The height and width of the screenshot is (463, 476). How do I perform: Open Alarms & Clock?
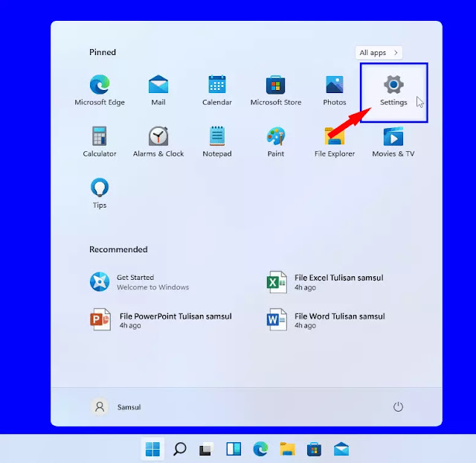[158, 141]
